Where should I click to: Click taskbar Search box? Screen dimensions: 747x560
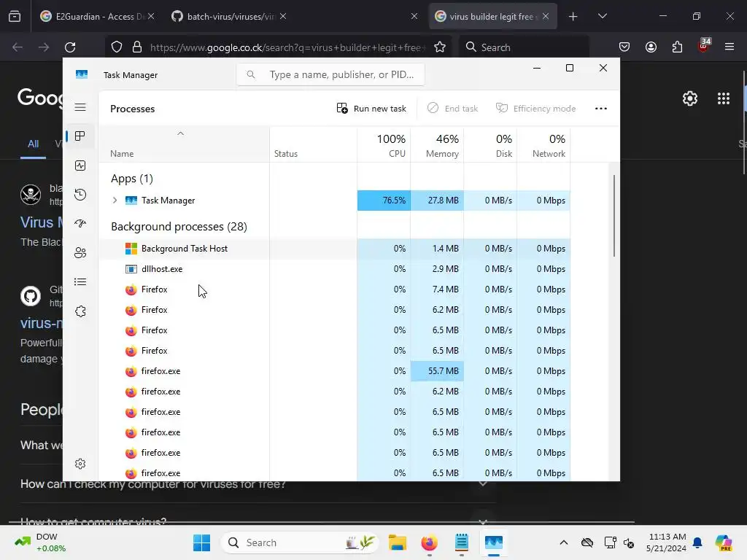(x=300, y=542)
